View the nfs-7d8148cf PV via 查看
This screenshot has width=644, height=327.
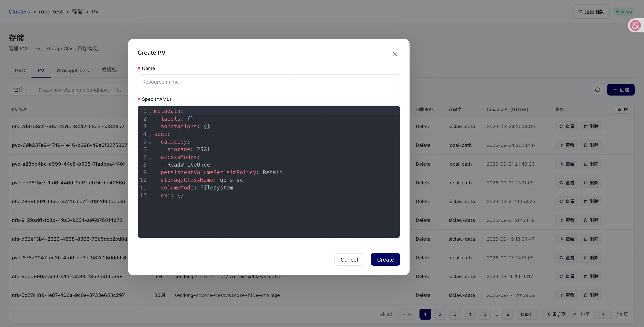click(x=566, y=126)
